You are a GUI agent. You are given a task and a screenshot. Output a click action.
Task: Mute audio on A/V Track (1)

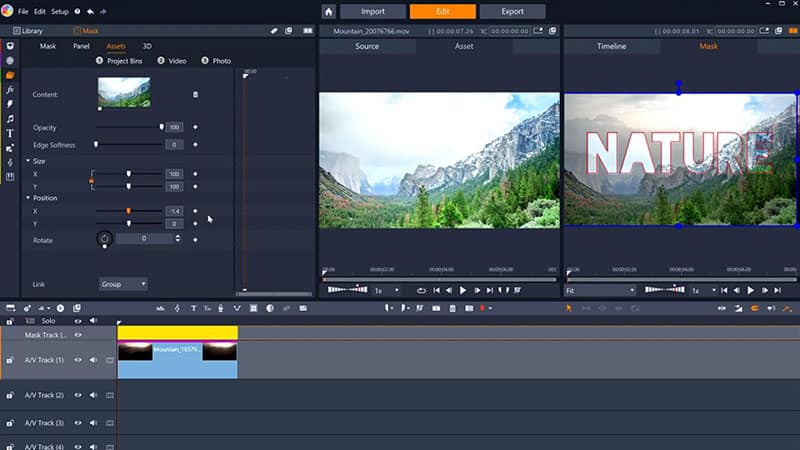point(93,360)
